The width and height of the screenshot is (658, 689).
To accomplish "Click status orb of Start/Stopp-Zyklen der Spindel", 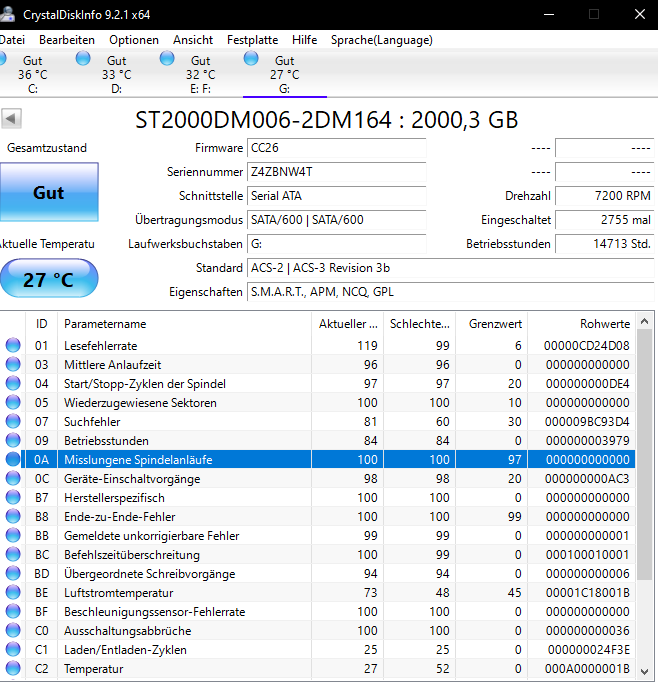I will tap(13, 383).
